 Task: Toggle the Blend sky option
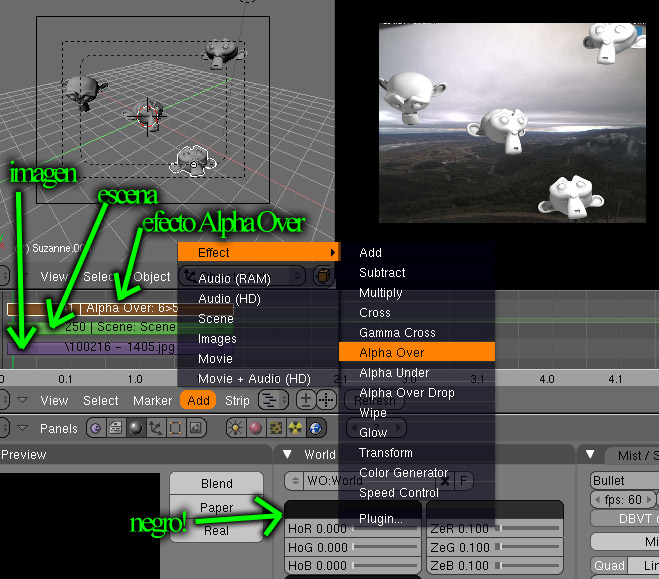tap(216, 483)
